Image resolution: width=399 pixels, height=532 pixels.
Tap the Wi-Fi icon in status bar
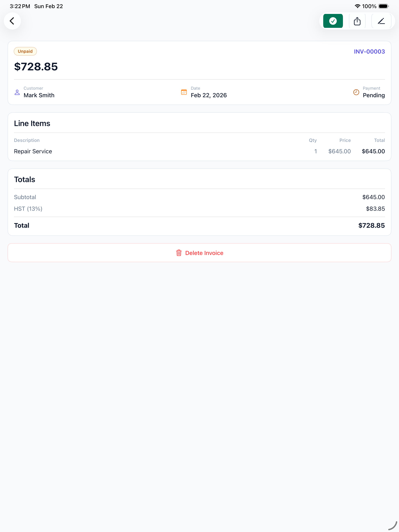point(357,6)
